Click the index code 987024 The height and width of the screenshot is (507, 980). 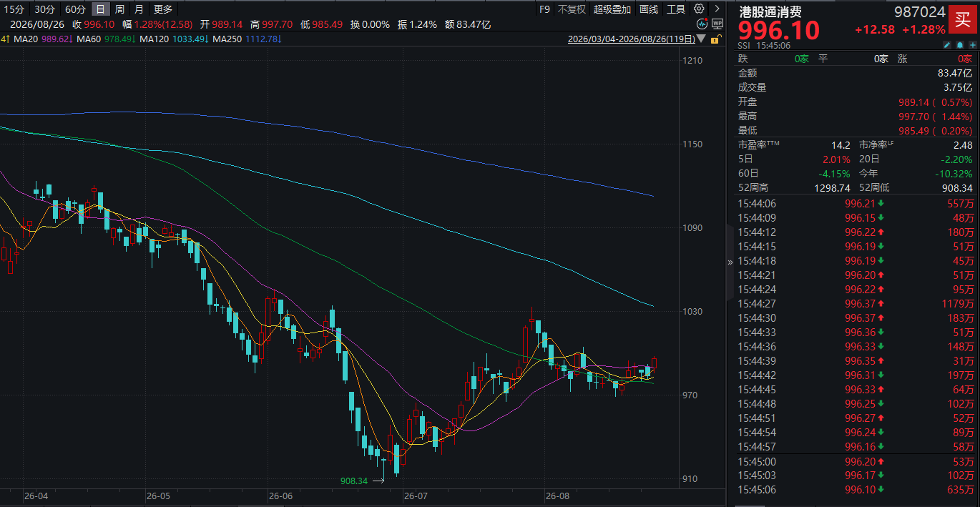tap(920, 12)
